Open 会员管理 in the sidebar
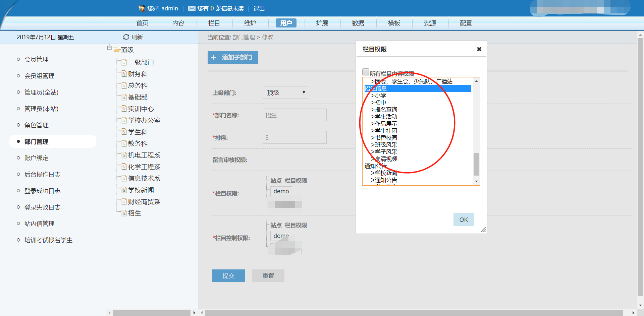 click(x=37, y=59)
